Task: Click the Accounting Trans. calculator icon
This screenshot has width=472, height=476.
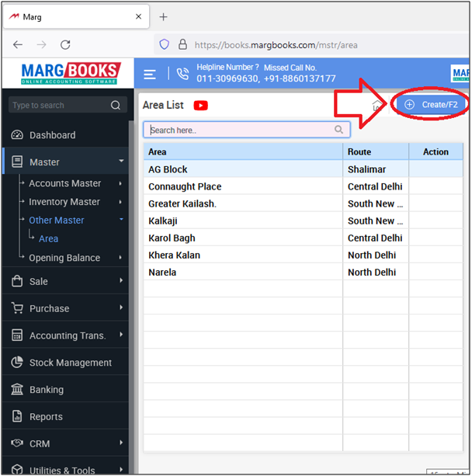Action: [17, 335]
